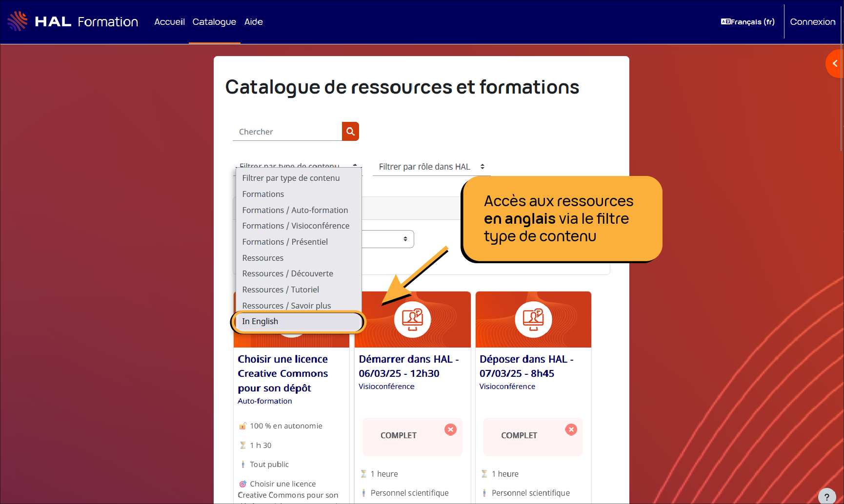Click the person icon beside Tout public

tap(243, 465)
